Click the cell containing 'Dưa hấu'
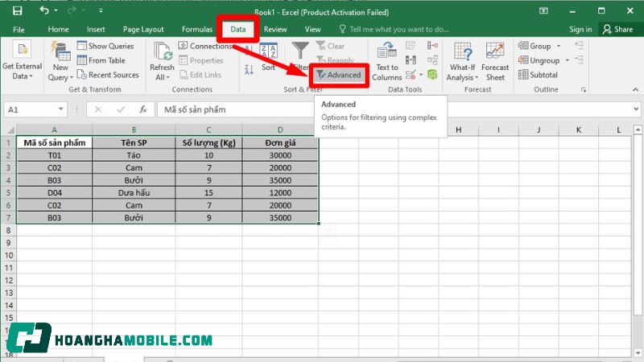The width and height of the screenshot is (644, 362). click(x=134, y=192)
